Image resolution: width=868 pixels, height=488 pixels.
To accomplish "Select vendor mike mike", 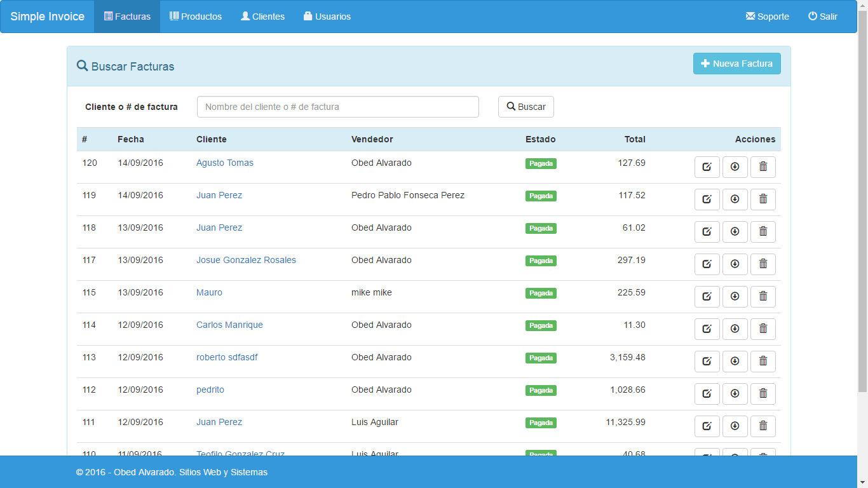I will [x=372, y=293].
